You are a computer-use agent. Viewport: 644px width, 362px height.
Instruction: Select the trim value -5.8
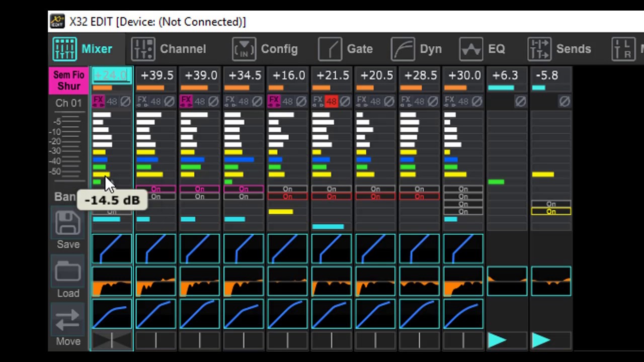[x=547, y=75]
